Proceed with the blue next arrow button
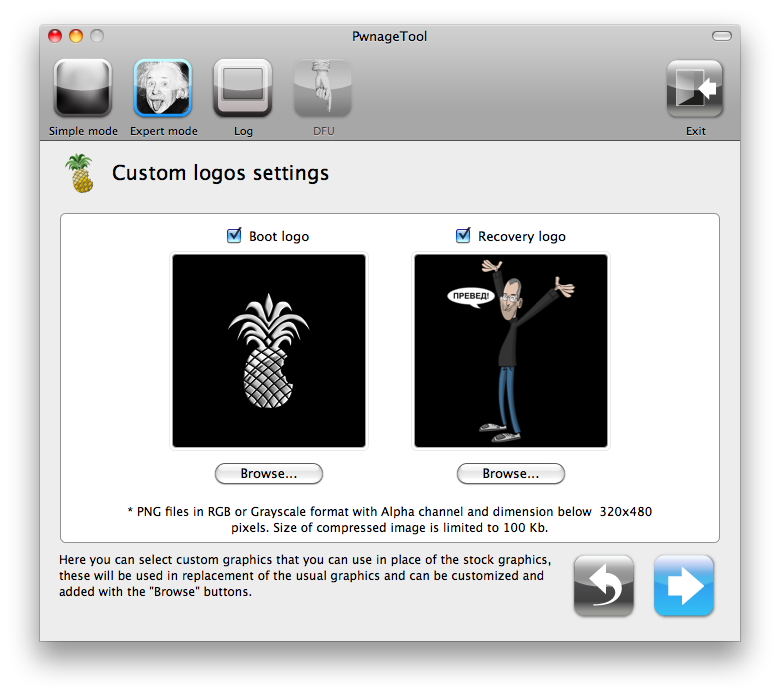The image size is (780, 696). point(684,586)
